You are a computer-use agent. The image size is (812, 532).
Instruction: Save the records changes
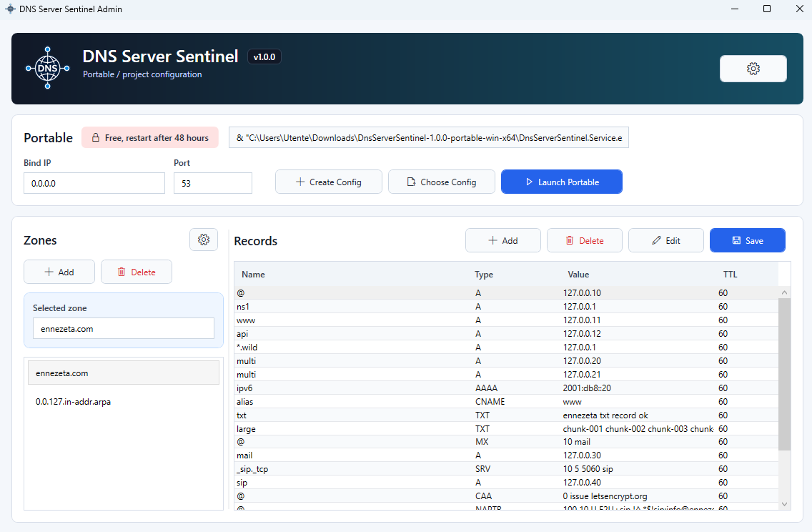(747, 240)
